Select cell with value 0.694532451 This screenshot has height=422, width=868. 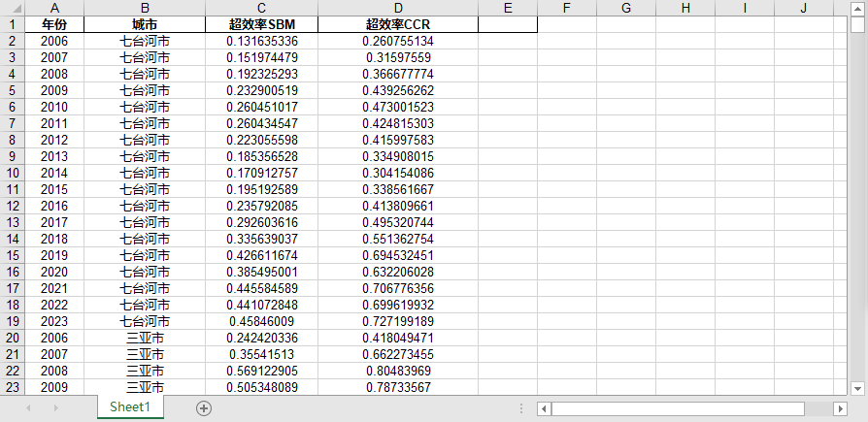[x=398, y=255]
